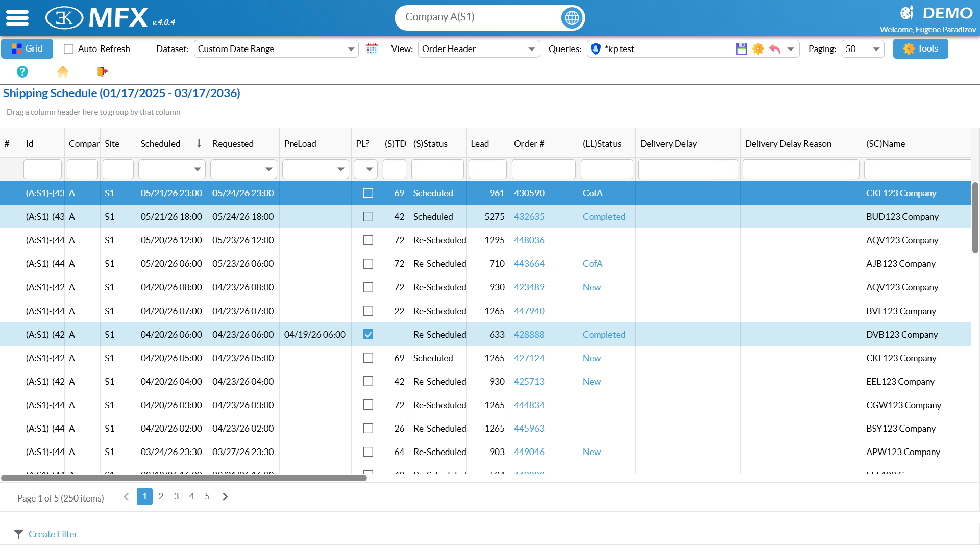
Task: Go to next page arrow
Action: tap(225, 496)
